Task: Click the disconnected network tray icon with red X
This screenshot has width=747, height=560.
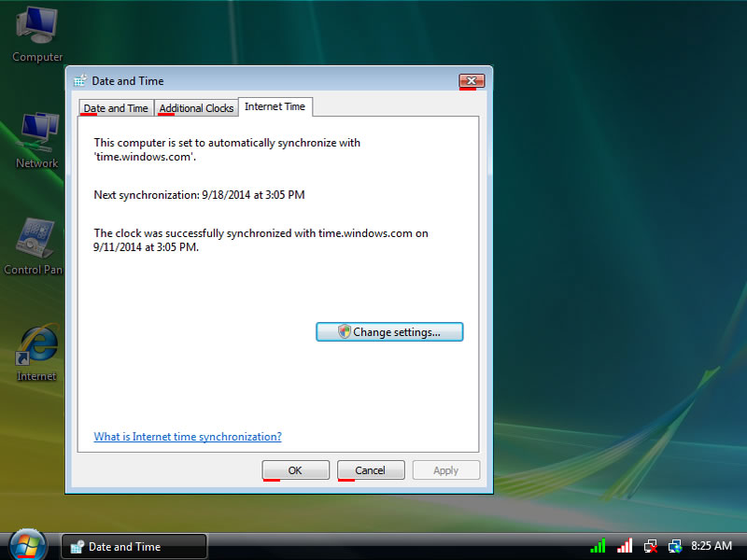Action: (x=651, y=546)
